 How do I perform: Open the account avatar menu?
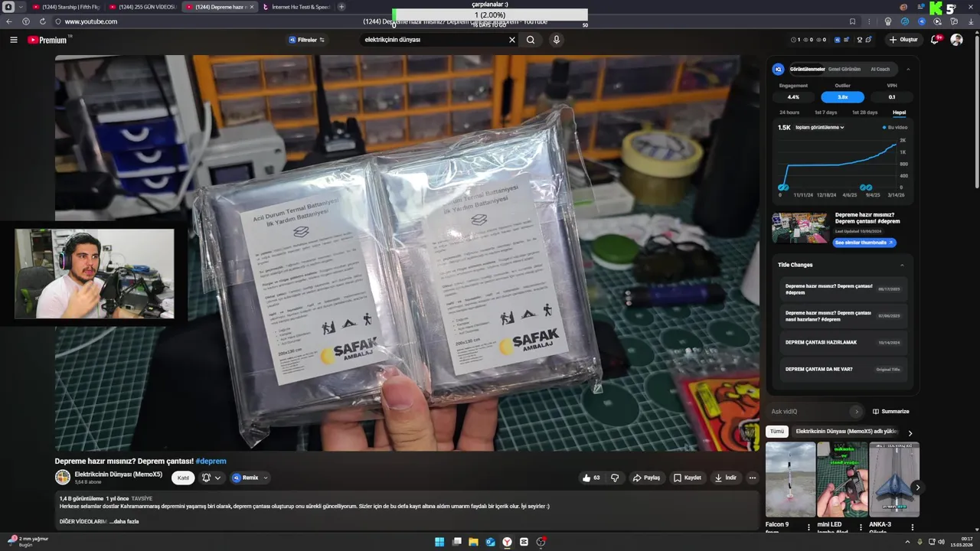tap(956, 40)
